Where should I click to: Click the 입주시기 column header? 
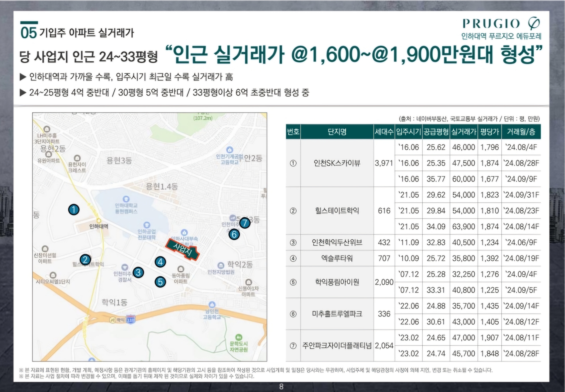(408, 132)
